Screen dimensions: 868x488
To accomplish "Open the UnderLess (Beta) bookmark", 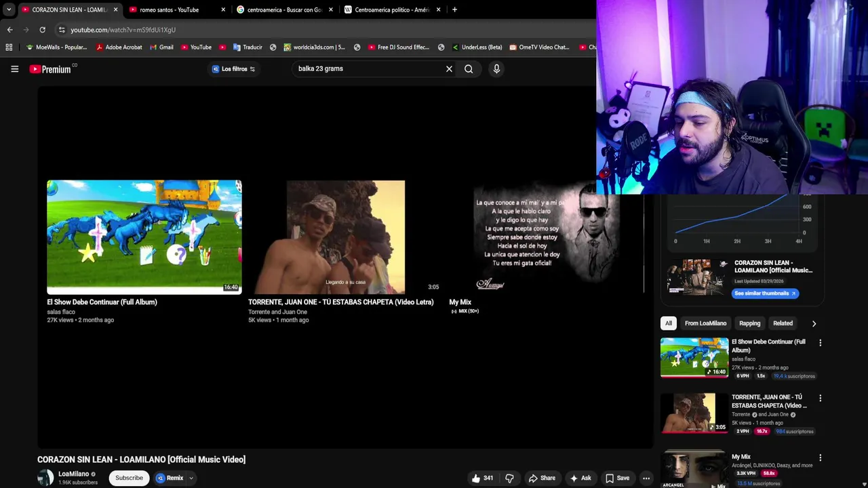I will click(477, 47).
